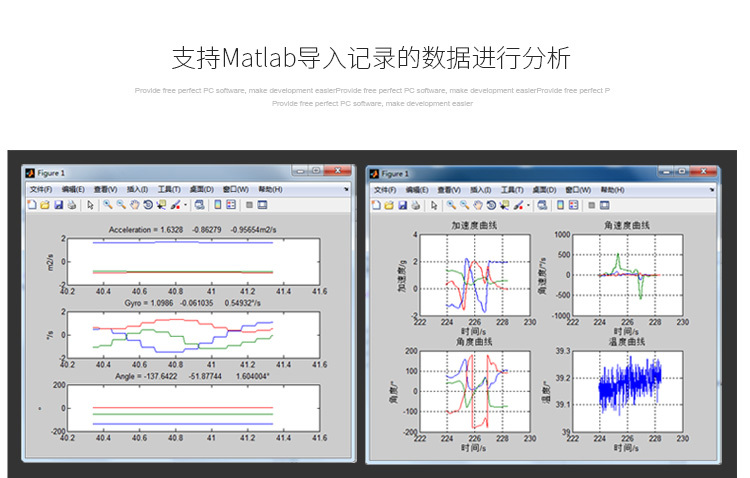
Task: Select Zoom Out tool in right Figure window
Action: click(463, 205)
